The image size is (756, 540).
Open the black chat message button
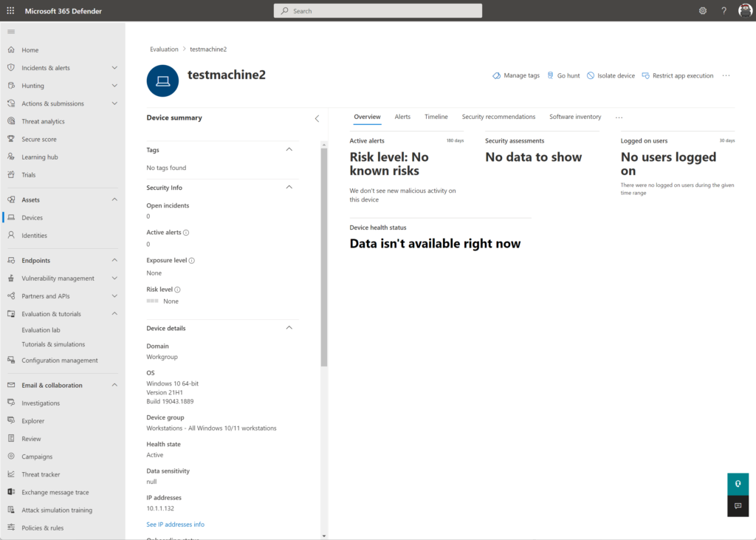point(738,506)
